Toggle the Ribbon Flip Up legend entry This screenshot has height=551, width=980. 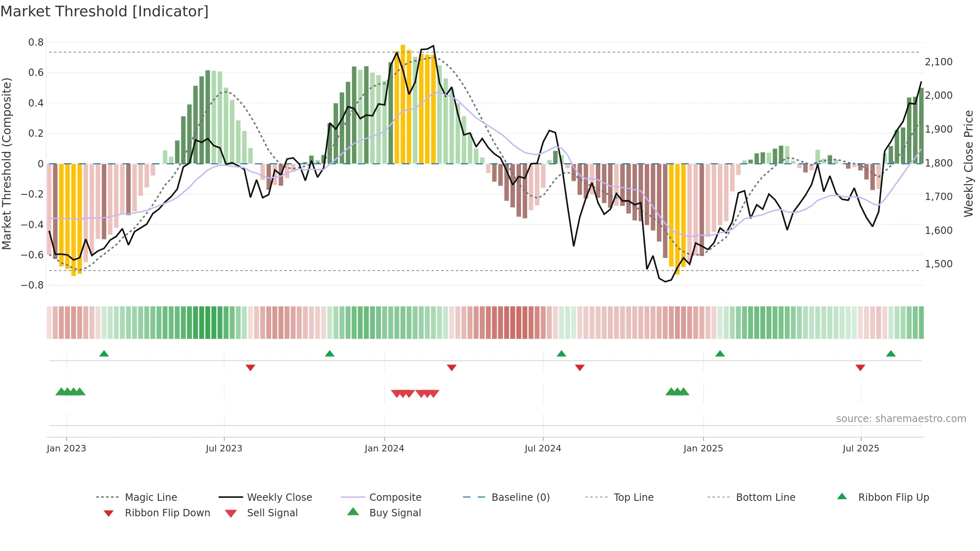883,497
